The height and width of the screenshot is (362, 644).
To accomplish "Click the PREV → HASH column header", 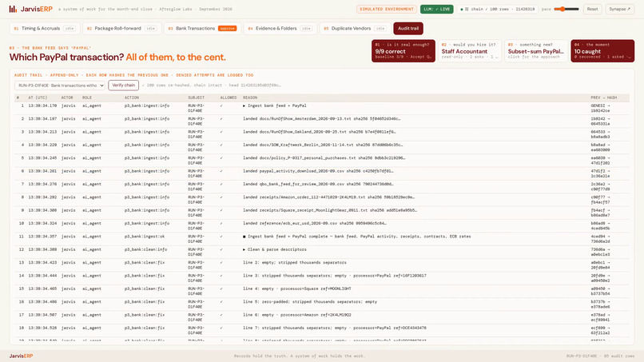I will point(604,97).
